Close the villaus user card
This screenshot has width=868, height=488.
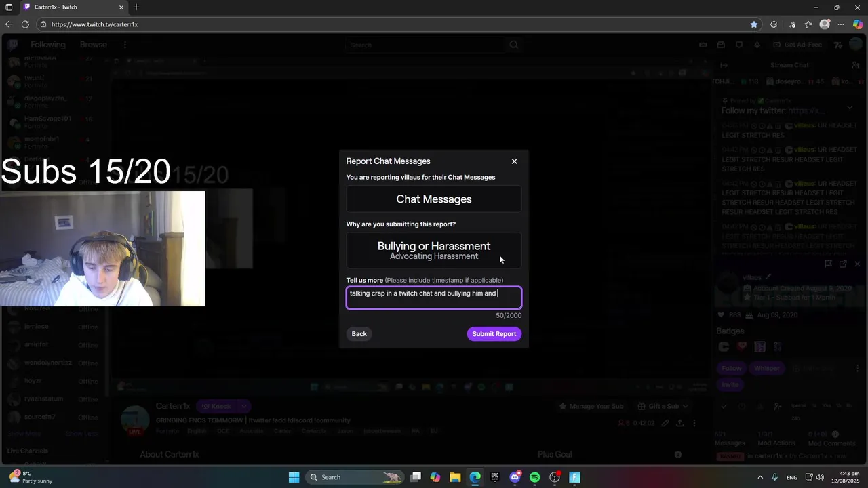[857, 264]
